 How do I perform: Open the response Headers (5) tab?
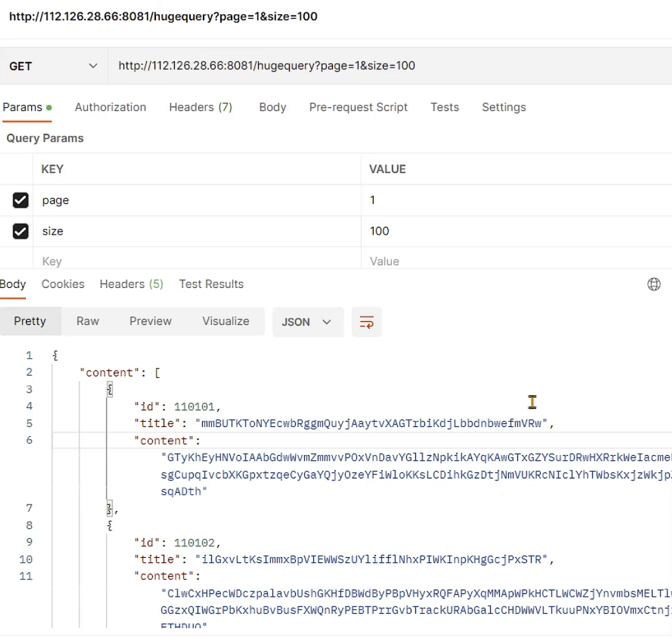pyautogui.click(x=131, y=284)
